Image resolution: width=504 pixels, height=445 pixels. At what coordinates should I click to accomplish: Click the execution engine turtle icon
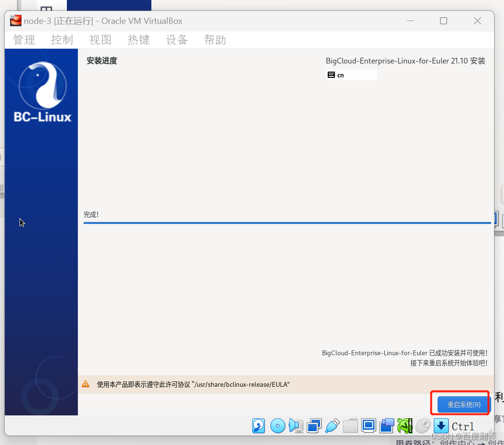(x=405, y=425)
